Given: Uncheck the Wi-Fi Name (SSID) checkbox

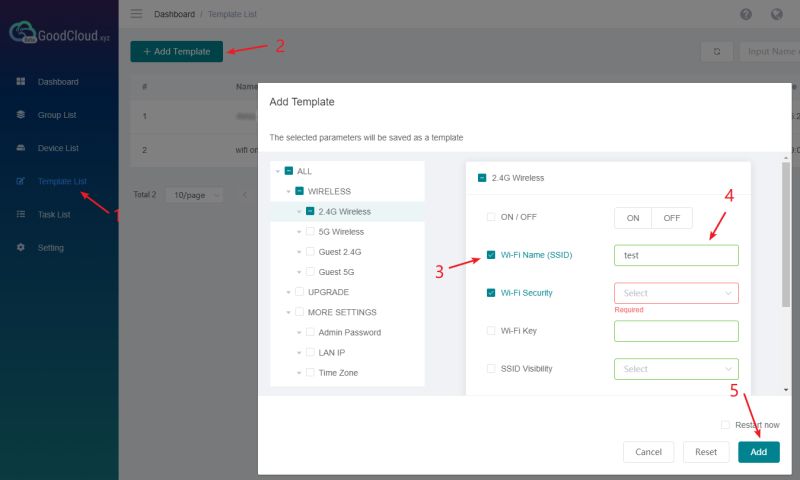Looking at the screenshot, I should click(491, 255).
